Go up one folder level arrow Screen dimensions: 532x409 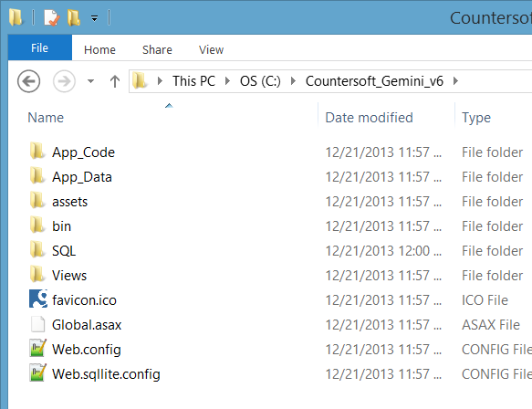point(115,81)
